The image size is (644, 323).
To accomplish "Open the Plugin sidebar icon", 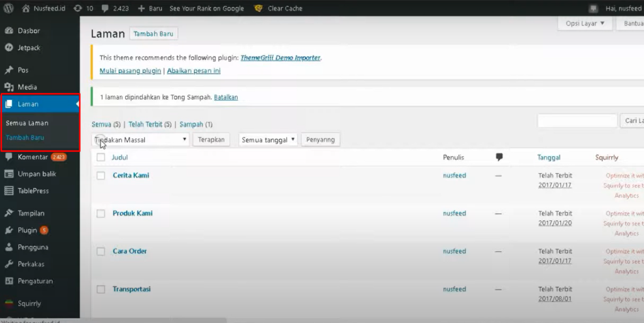I will [9, 230].
